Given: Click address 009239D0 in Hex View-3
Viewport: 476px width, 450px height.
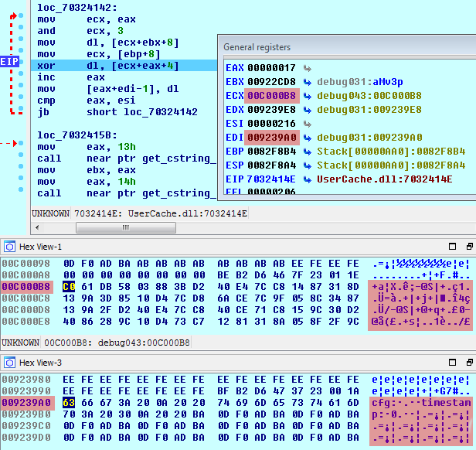Looking at the screenshot, I should point(27,438).
